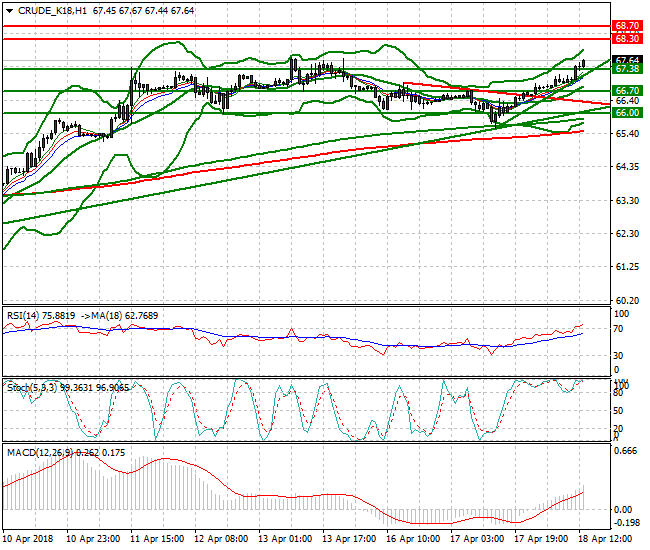Click the RSI 70 level scale label
The image size is (650, 550).
pos(618,329)
